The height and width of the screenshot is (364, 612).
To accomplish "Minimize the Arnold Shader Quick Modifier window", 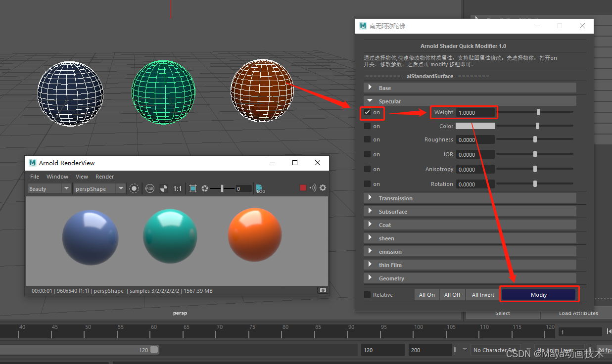I will pyautogui.click(x=537, y=26).
